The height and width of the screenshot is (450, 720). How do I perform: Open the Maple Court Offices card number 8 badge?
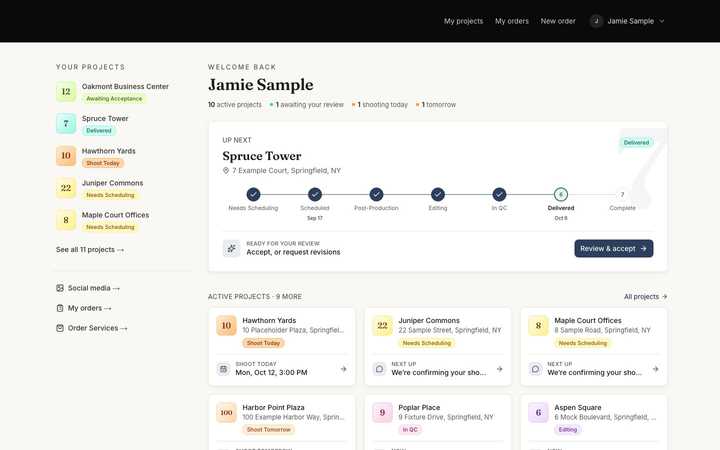point(538,326)
